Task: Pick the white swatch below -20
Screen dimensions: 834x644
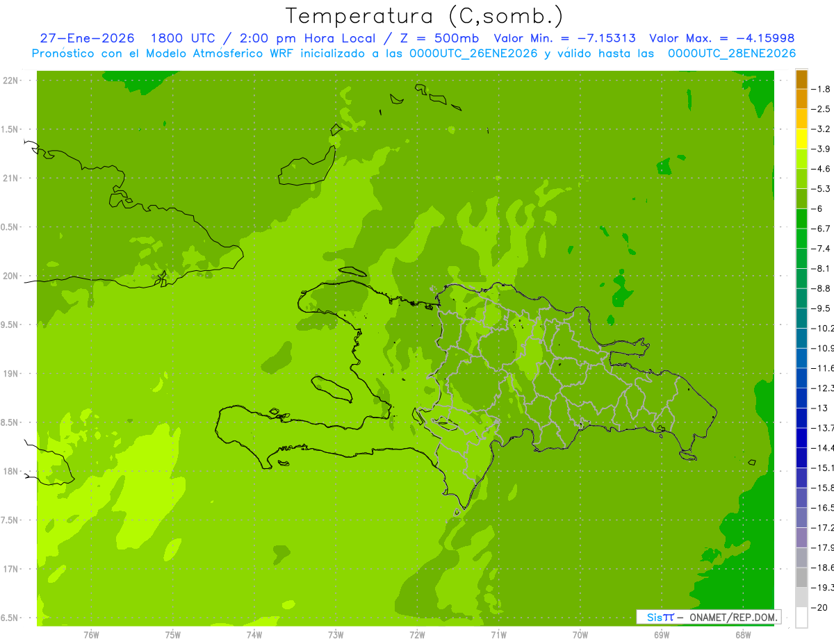Action: coord(801,617)
